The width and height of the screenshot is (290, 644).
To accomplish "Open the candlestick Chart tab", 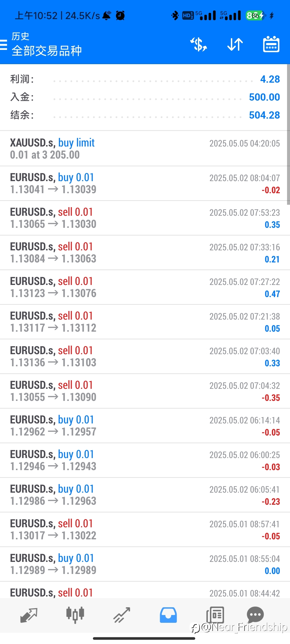I will pos(75,615).
